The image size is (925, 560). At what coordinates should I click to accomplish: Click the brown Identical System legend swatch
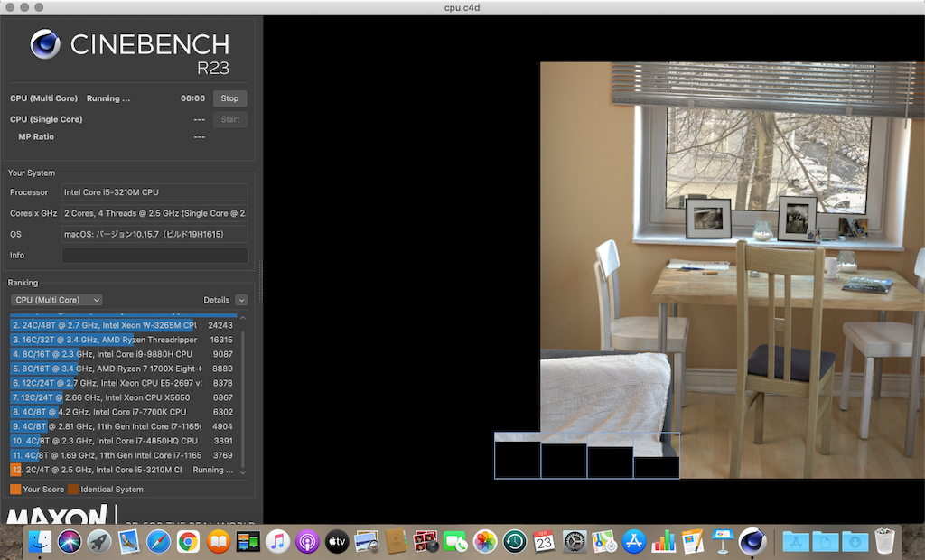click(73, 490)
